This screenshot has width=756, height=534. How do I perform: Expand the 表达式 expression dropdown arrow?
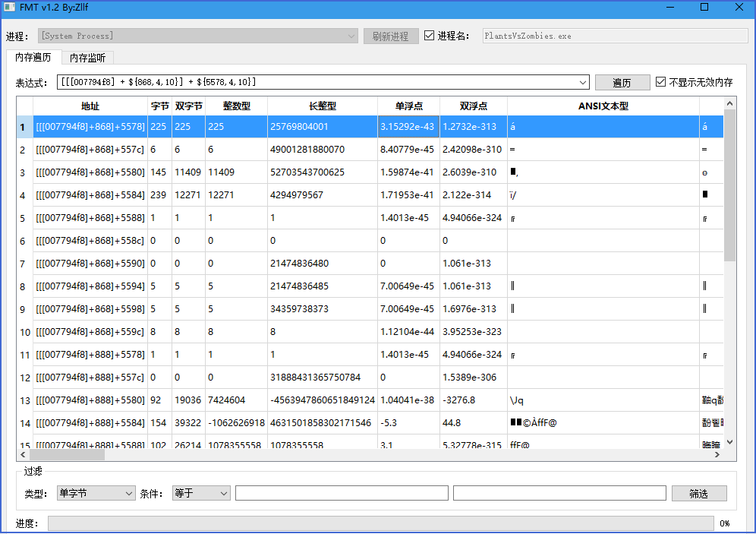click(x=583, y=83)
